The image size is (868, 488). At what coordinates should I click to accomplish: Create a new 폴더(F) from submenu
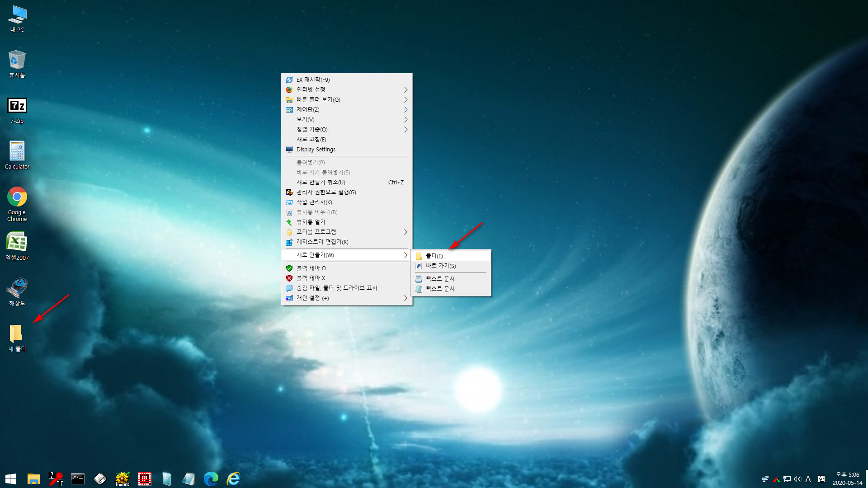[451, 256]
